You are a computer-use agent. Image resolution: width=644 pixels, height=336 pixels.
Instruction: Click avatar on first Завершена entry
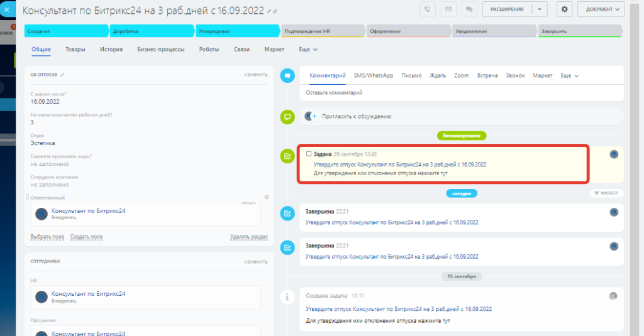click(614, 212)
